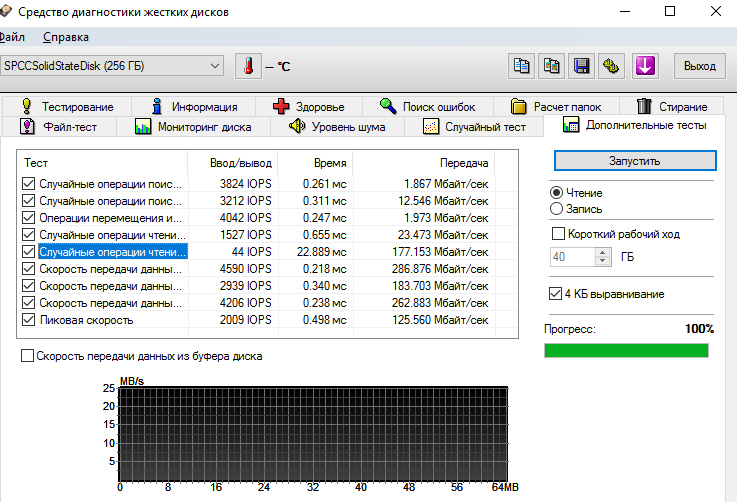The height and width of the screenshot is (502, 737).
Task: Increase the ГБ value with stepper
Action: tap(603, 253)
